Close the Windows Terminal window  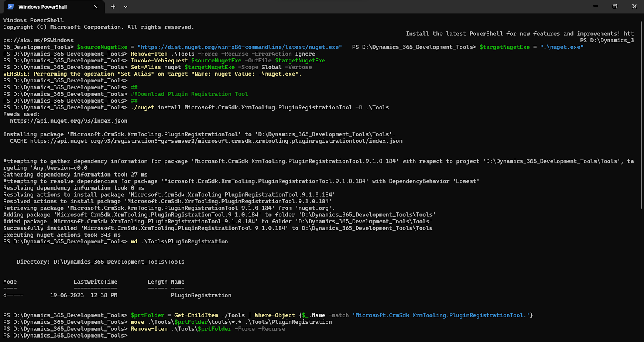[x=634, y=6]
